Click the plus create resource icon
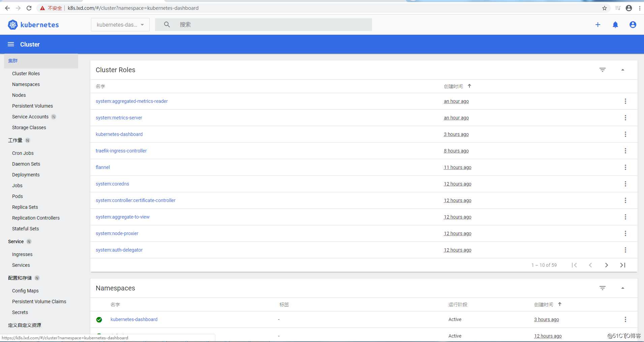Viewport: 644px width, 342px height. pyautogui.click(x=598, y=25)
